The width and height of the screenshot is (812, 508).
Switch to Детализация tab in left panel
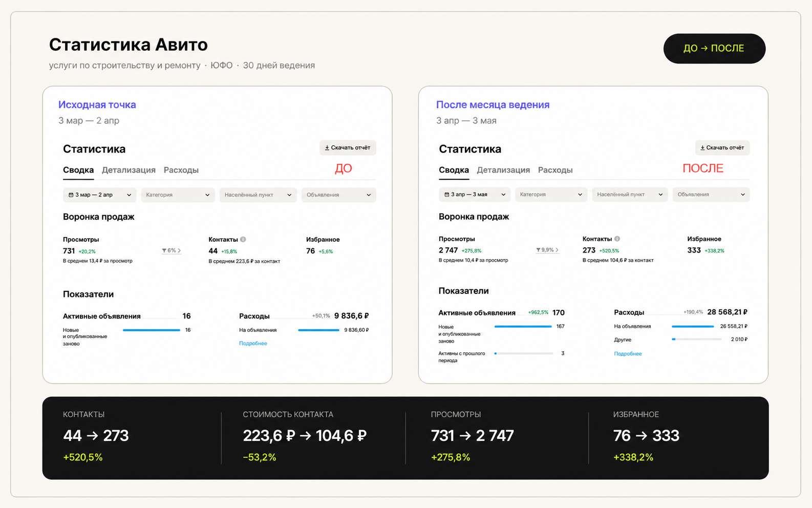tap(129, 170)
